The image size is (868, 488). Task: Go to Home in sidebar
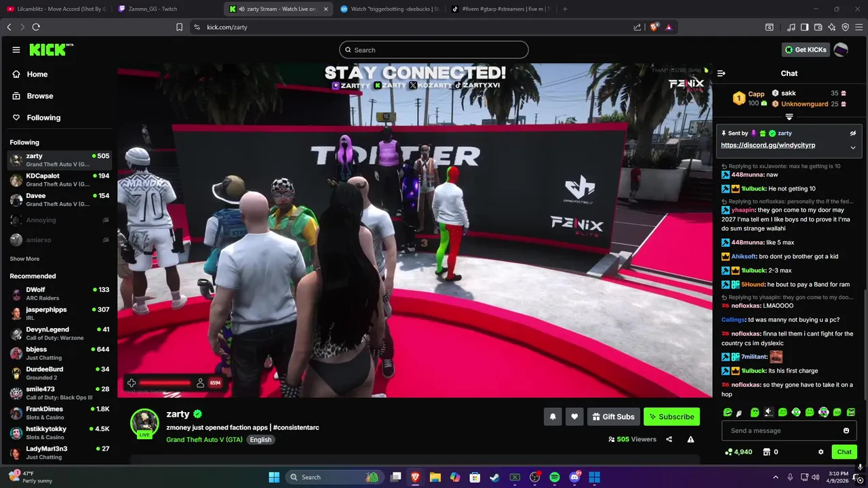37,74
